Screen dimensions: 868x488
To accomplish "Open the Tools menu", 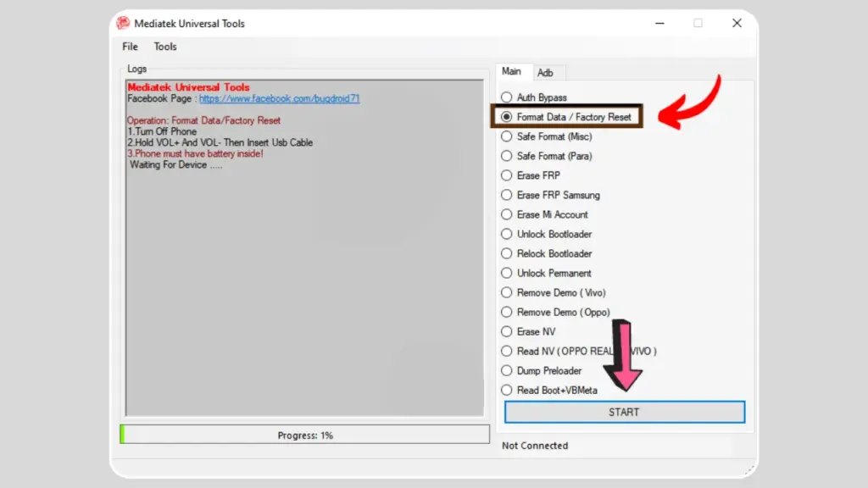I will tap(164, 47).
